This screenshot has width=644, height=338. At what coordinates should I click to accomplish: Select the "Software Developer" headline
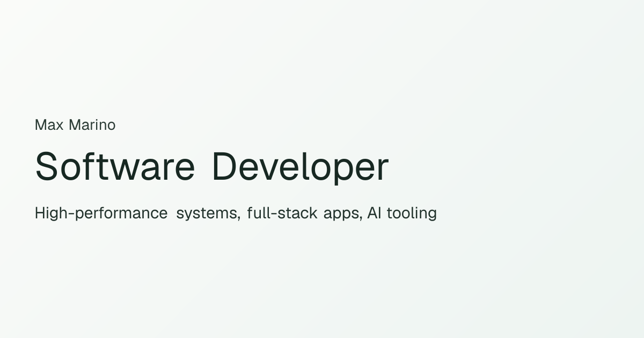click(x=211, y=167)
